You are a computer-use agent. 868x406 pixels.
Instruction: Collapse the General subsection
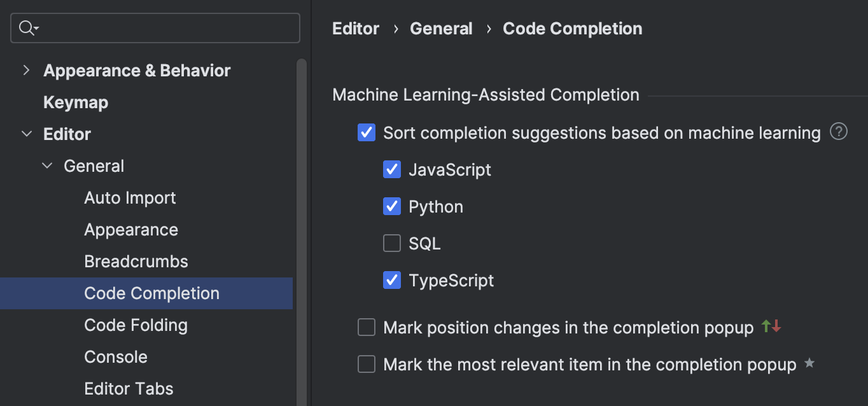(x=46, y=165)
